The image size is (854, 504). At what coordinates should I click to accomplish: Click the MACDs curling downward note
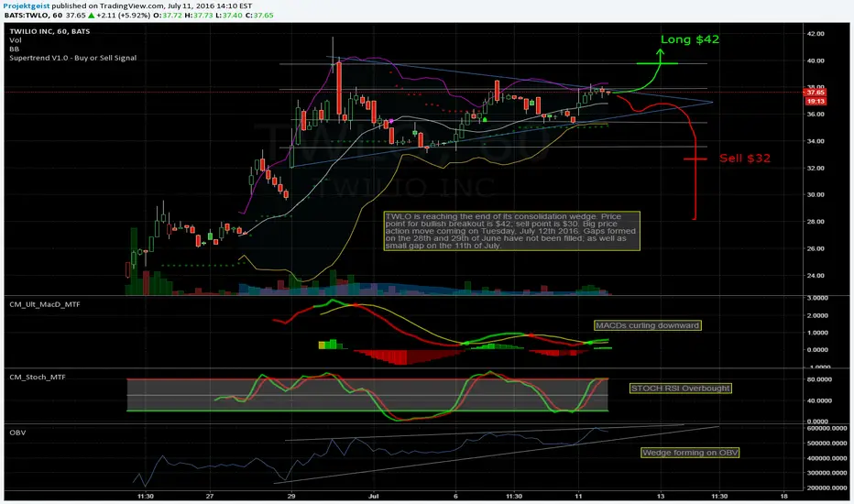pos(647,325)
